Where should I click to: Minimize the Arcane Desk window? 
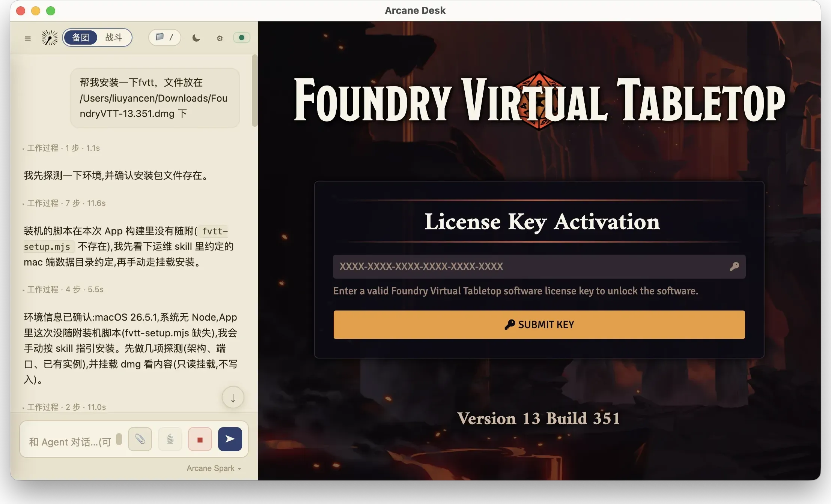click(36, 11)
